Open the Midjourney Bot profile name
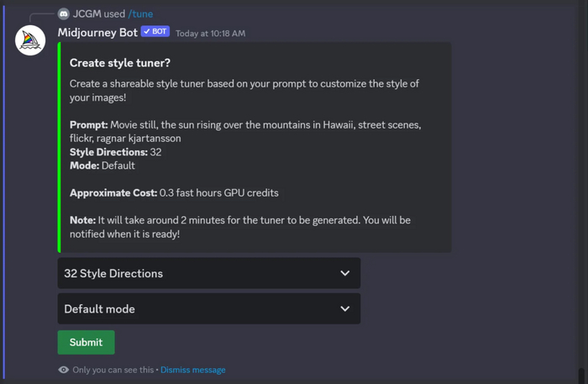 tap(97, 33)
